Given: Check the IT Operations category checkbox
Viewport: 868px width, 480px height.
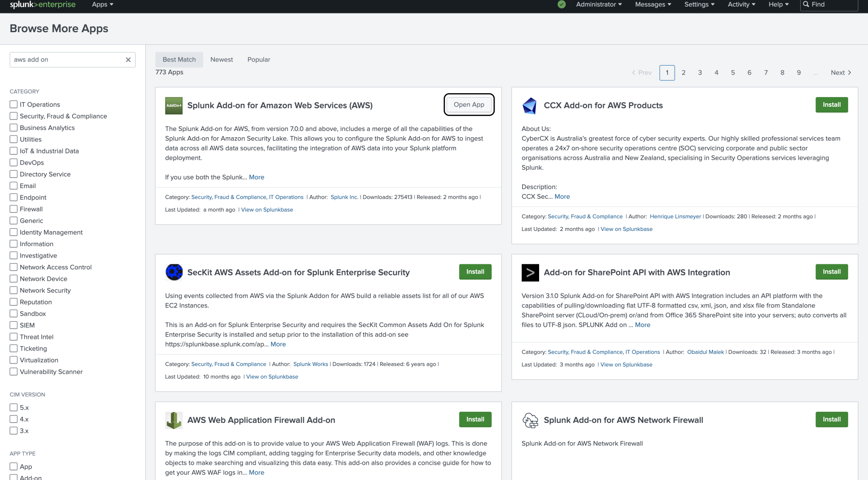Looking at the screenshot, I should (14, 105).
